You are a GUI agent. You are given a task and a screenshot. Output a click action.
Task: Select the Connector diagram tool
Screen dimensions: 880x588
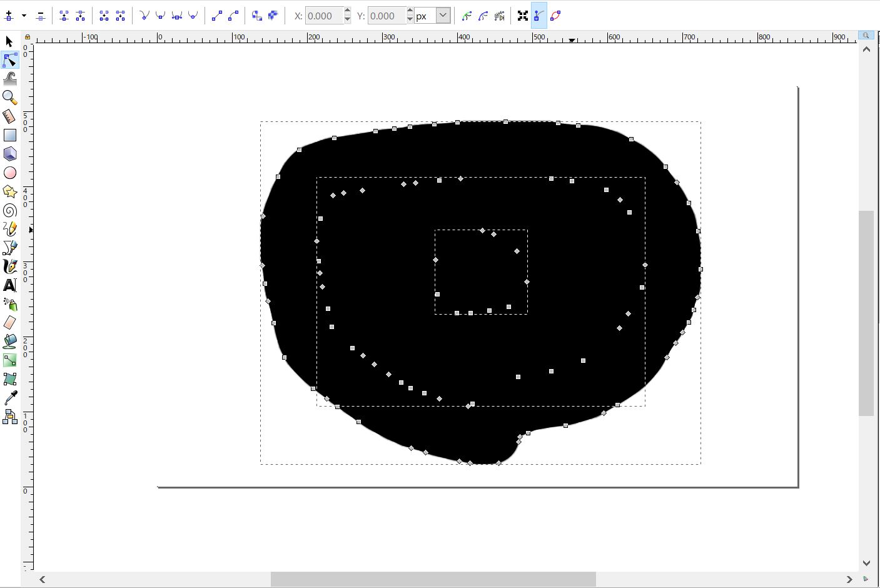(x=9, y=417)
